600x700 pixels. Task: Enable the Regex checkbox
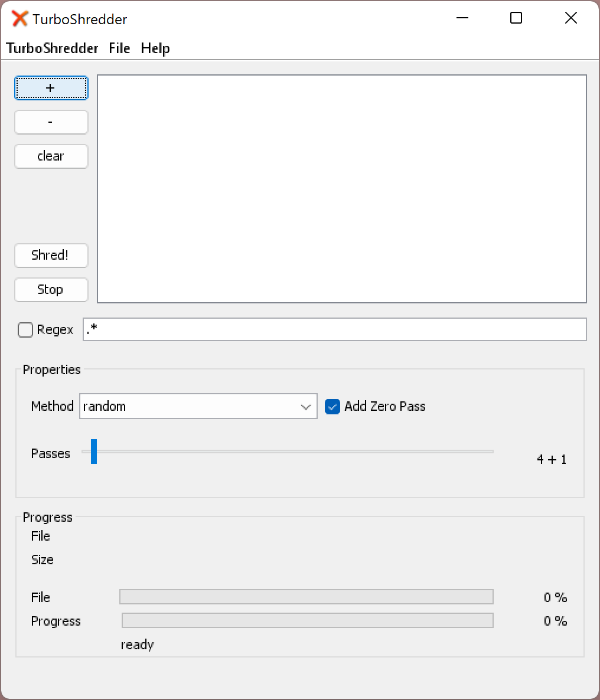point(25,330)
